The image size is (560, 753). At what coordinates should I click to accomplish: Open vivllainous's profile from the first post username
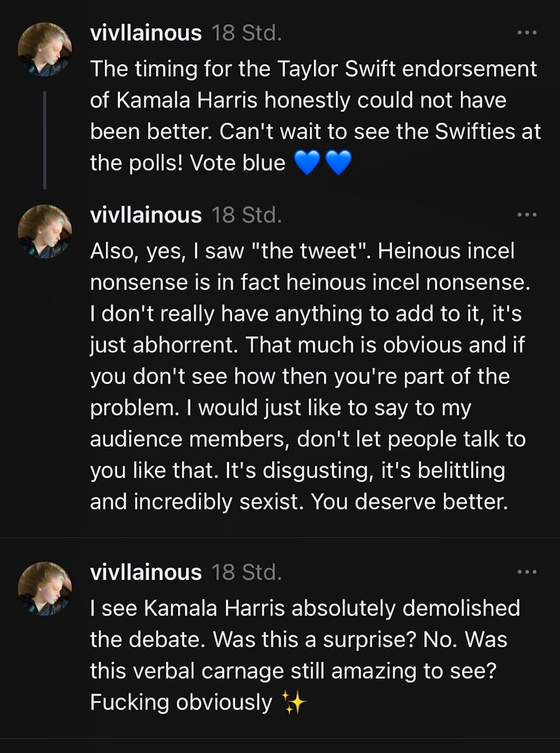(x=145, y=33)
